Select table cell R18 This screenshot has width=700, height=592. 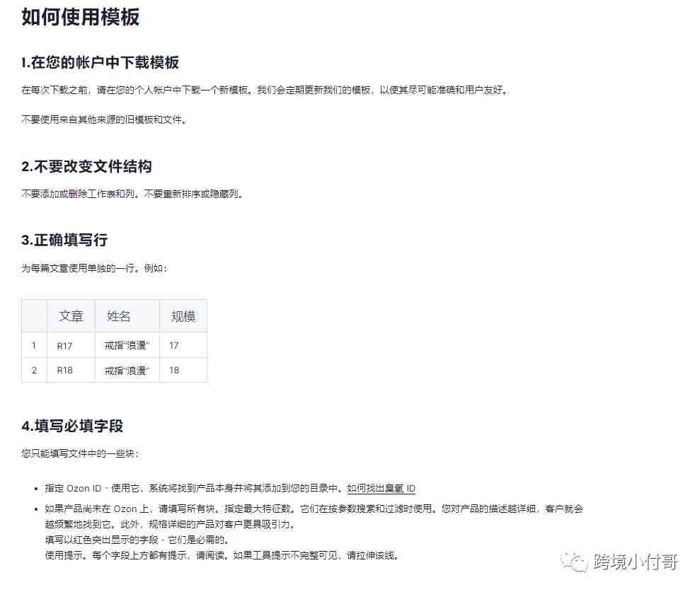coord(71,371)
